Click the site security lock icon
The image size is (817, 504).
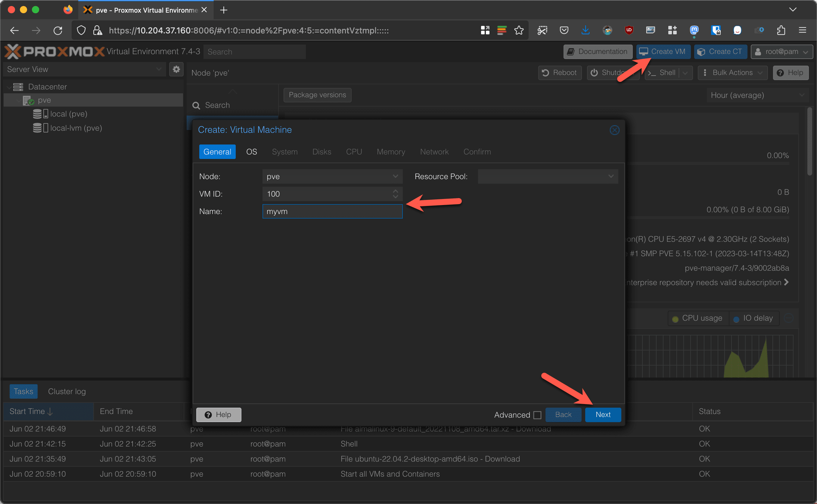click(x=97, y=30)
